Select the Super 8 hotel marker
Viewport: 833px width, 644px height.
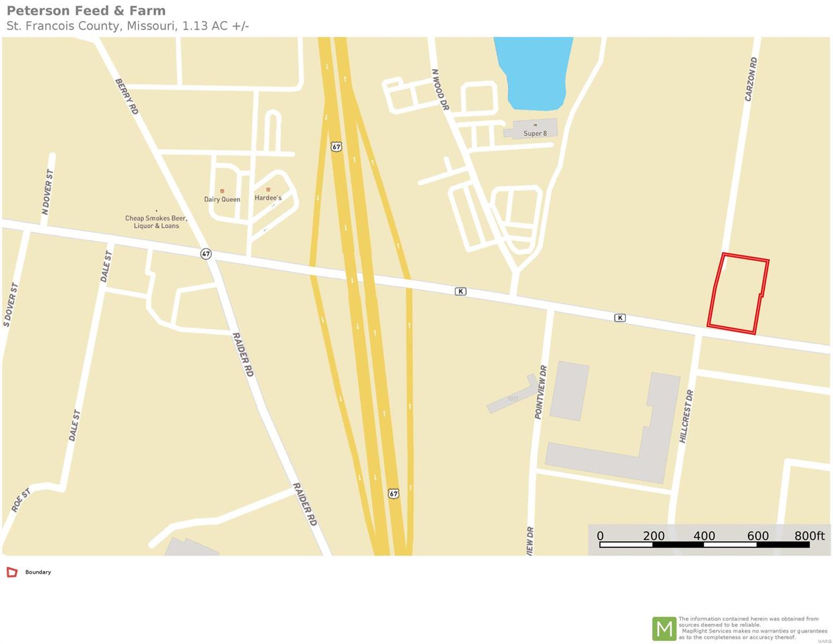click(x=535, y=125)
